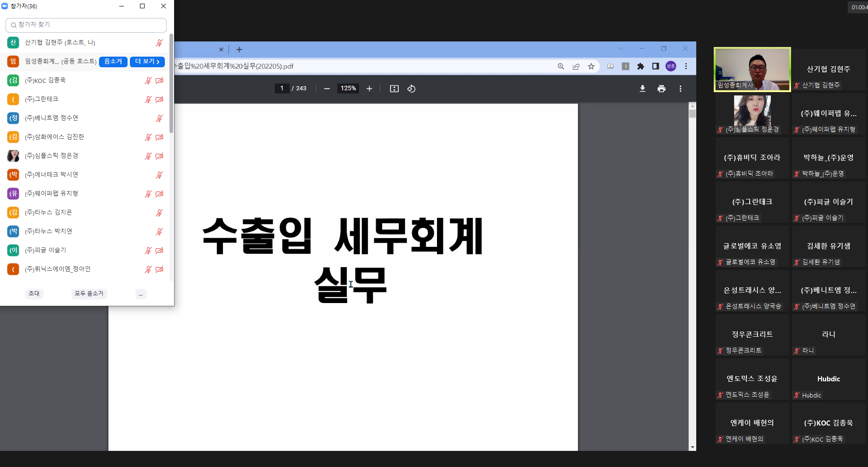Close the current browser tab
The width and height of the screenshot is (868, 467).
tap(221, 49)
